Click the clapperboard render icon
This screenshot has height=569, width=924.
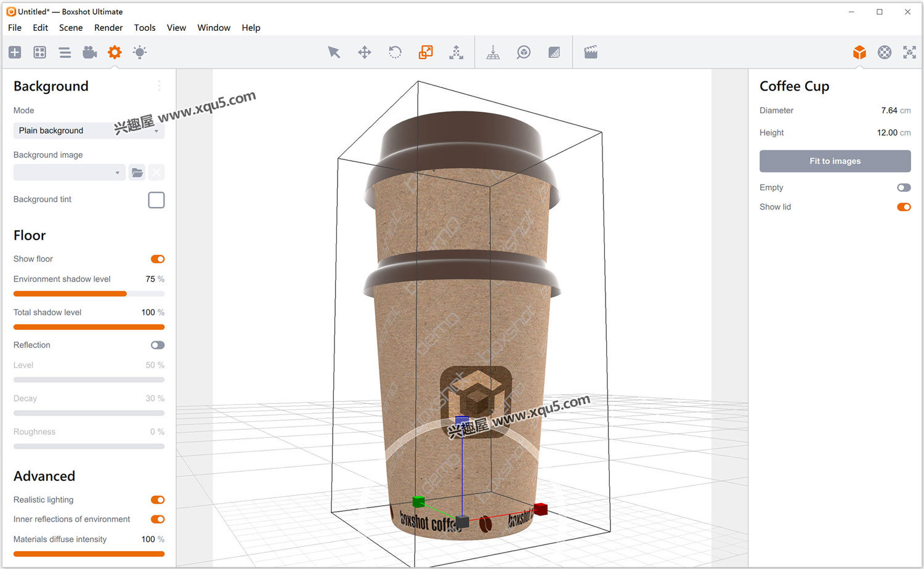coord(591,52)
